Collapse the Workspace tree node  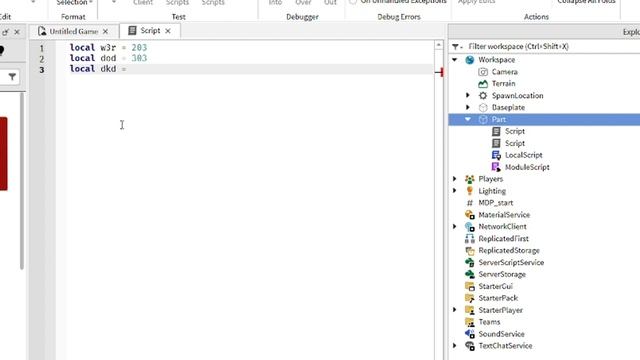click(455, 60)
